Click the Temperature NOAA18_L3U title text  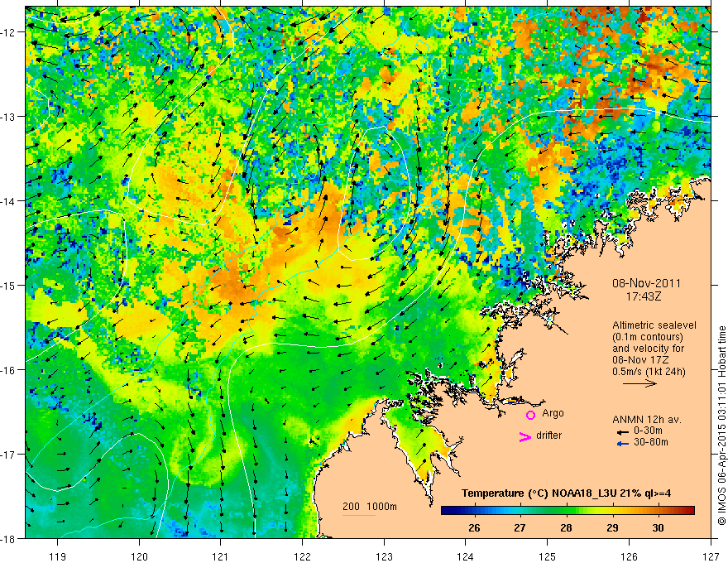pyautogui.click(x=566, y=493)
